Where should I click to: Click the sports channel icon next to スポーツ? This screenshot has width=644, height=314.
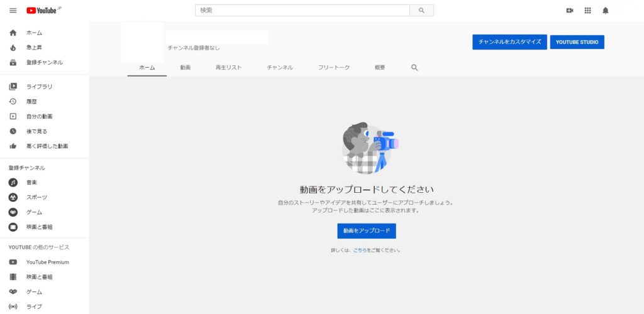coord(13,197)
